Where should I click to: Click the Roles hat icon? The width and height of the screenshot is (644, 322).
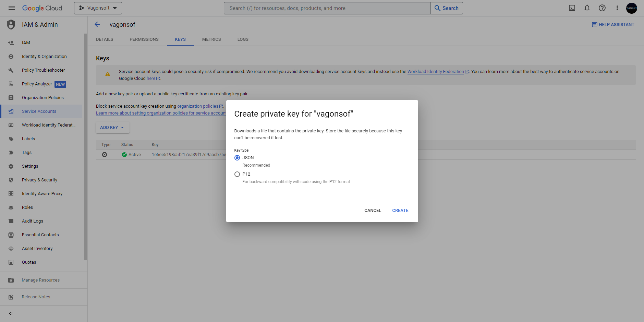coord(11,207)
